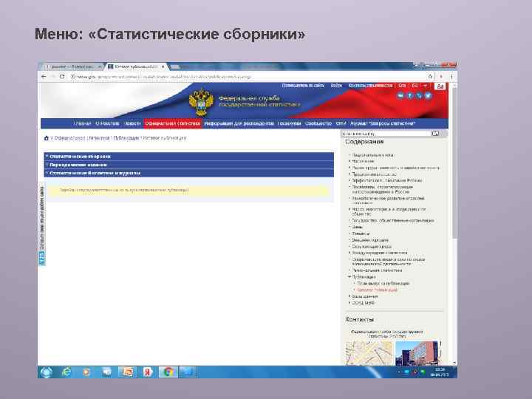Expand Статистические бюллетени и журналы section
Viewport: 532px width, 399px height.
click(189, 173)
